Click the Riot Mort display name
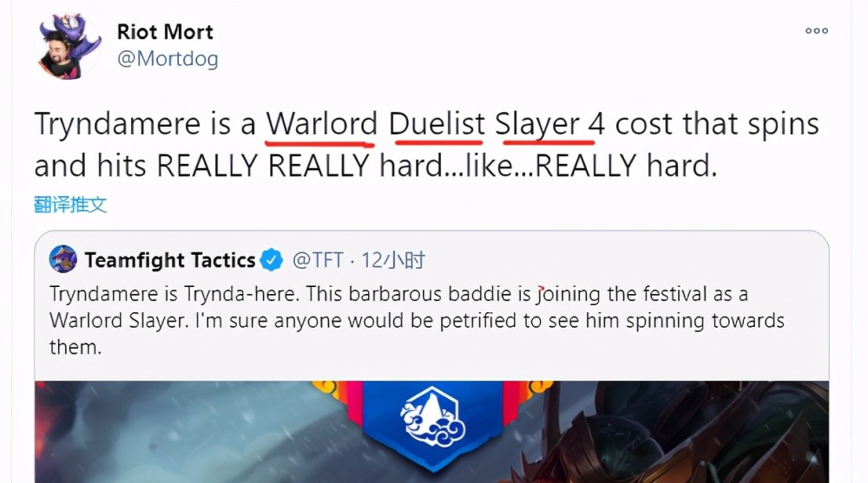The height and width of the screenshot is (483, 868). click(165, 32)
